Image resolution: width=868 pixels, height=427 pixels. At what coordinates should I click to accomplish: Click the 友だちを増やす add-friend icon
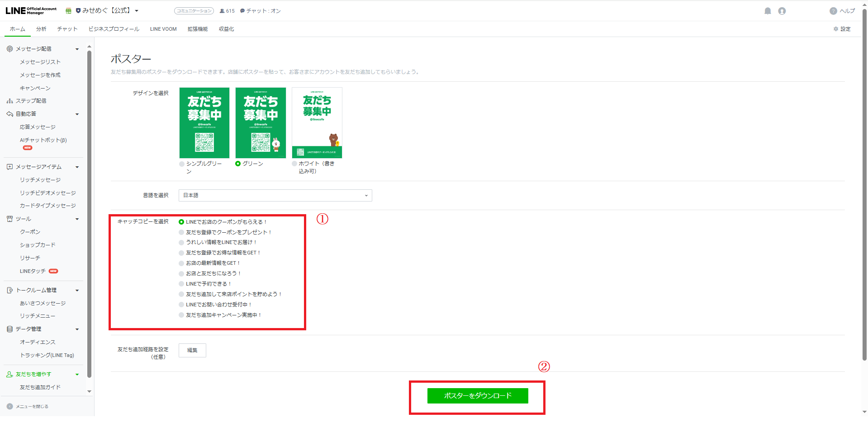point(9,374)
